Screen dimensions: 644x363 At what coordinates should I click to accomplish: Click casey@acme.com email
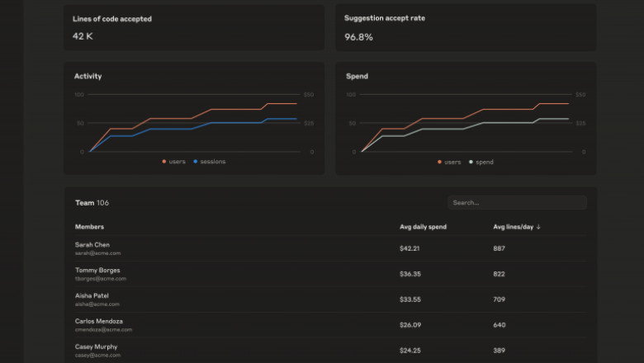(97, 356)
